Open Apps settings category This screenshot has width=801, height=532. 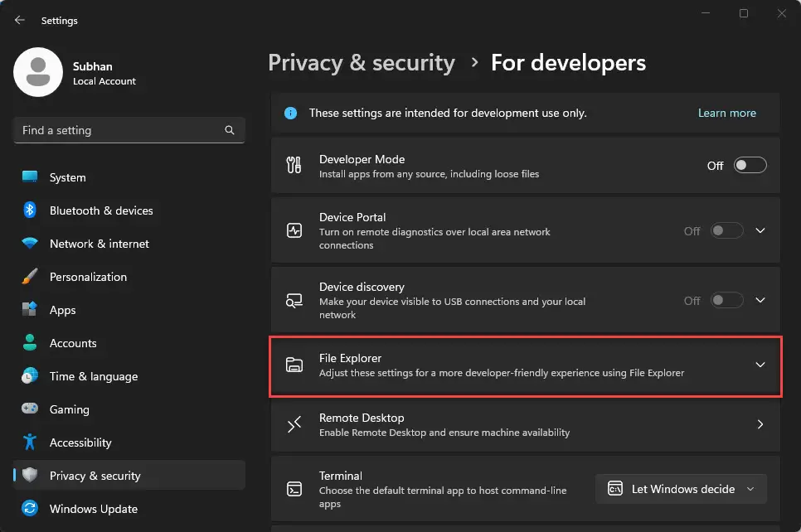click(129, 310)
